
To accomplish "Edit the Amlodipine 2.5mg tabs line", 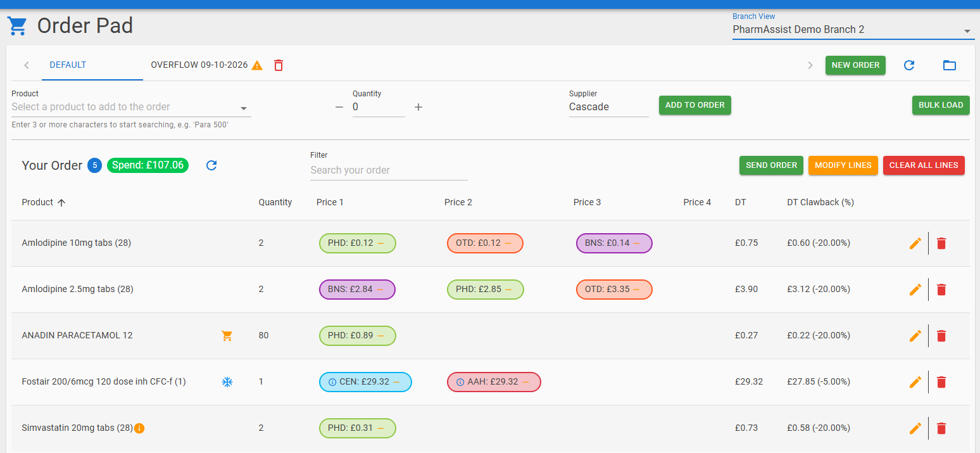I will point(915,290).
